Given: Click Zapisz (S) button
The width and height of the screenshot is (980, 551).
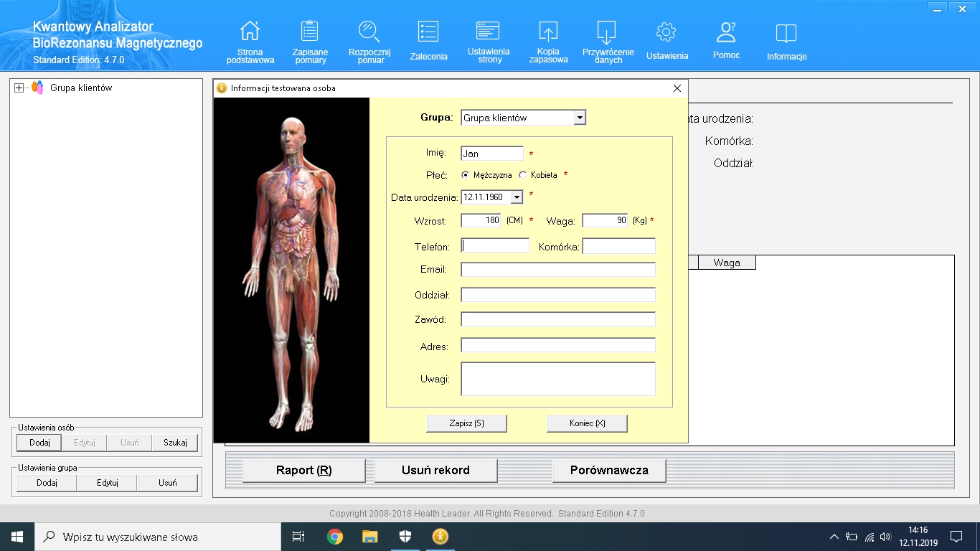Looking at the screenshot, I should (466, 423).
